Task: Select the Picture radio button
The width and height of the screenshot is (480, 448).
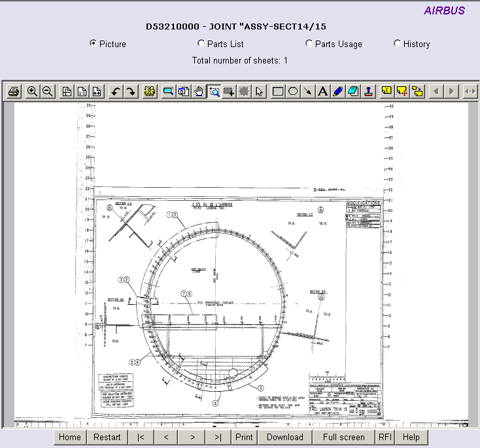Action: click(x=94, y=43)
